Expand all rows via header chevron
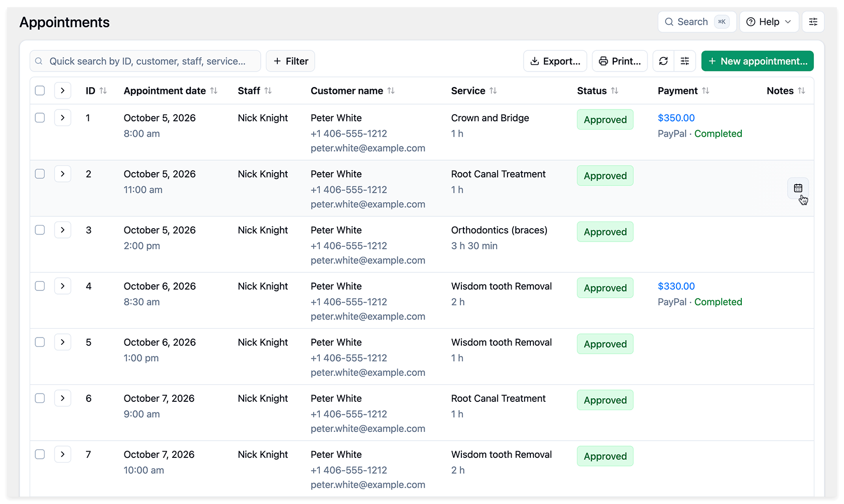The height and width of the screenshot is (504, 844). coord(63,91)
